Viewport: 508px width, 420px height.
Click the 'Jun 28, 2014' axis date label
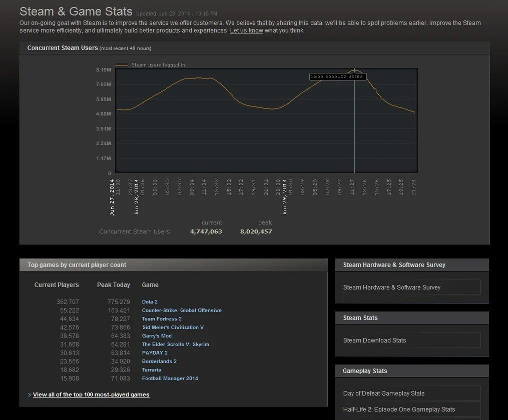point(137,197)
